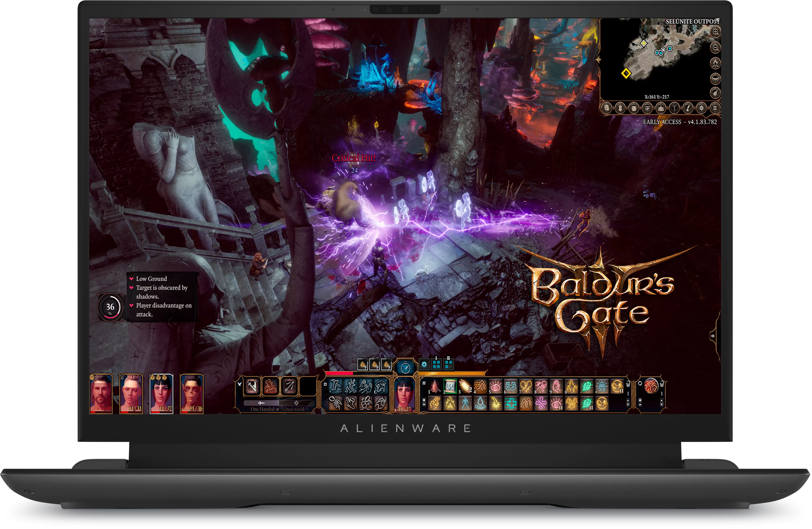Screen dimensions: 812x529
Task: Zoom out on the minimap
Action: tap(715, 48)
